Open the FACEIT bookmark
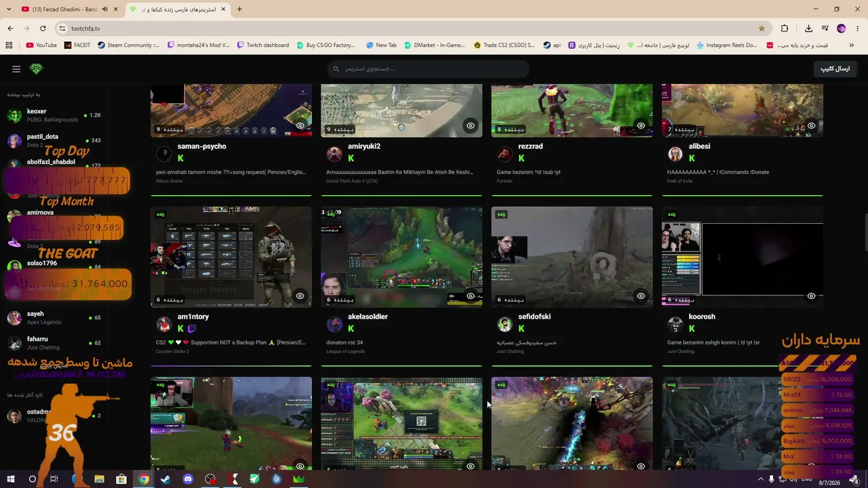Screen dimensions: 868x488 coord(77,45)
